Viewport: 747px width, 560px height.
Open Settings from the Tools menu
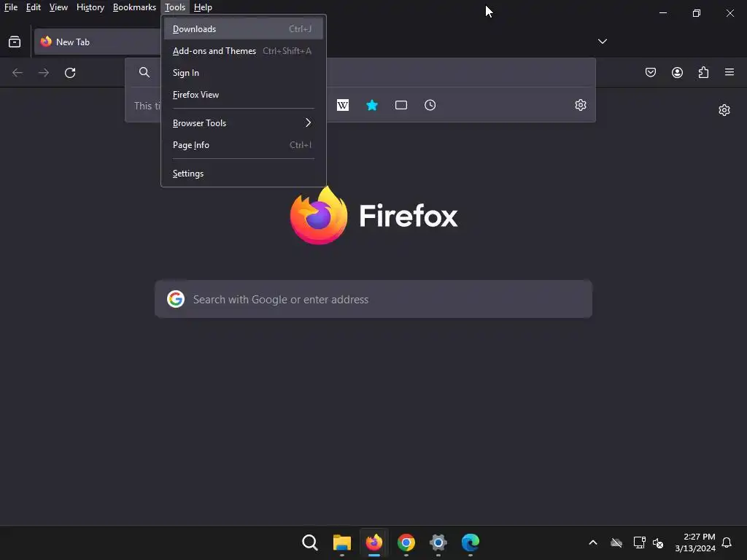[244, 174]
